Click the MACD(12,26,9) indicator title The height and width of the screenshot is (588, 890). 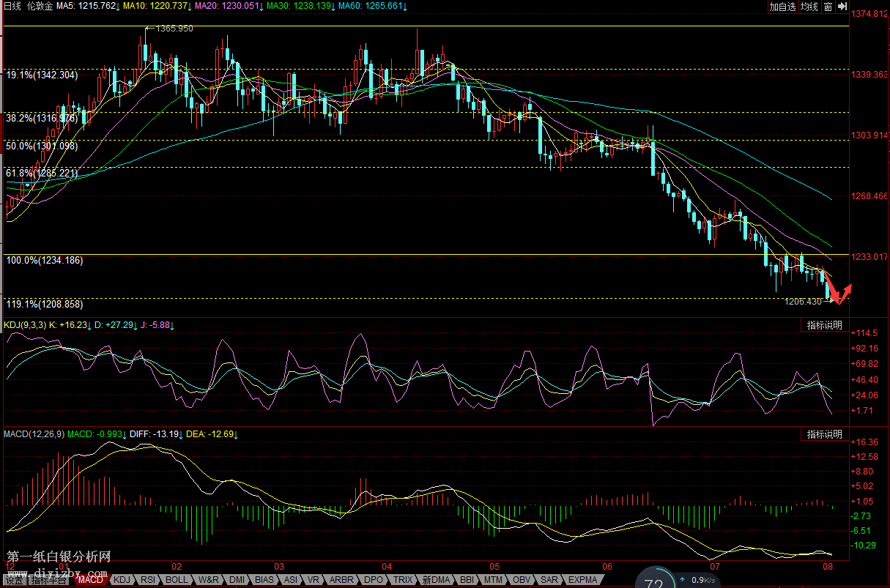click(34, 434)
